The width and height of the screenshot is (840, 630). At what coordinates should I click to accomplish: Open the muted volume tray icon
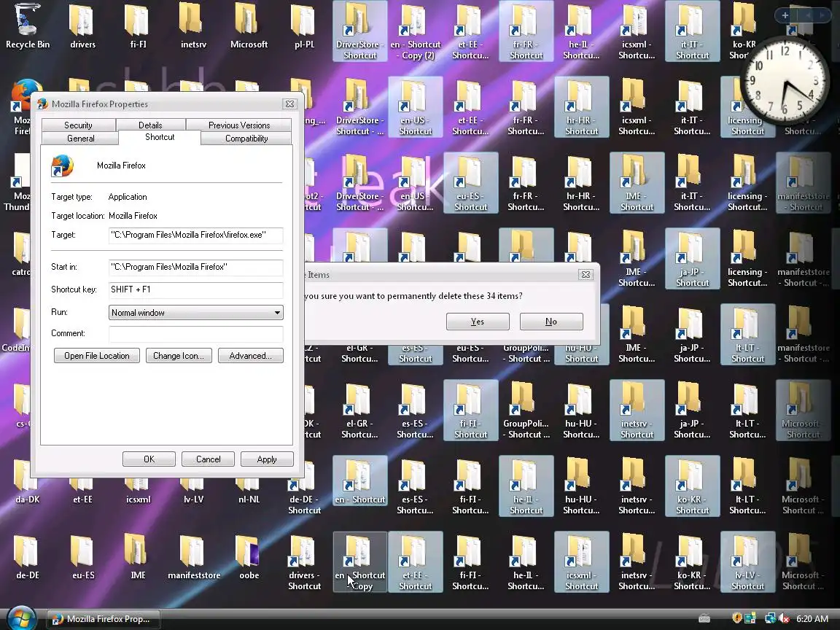tap(784, 618)
